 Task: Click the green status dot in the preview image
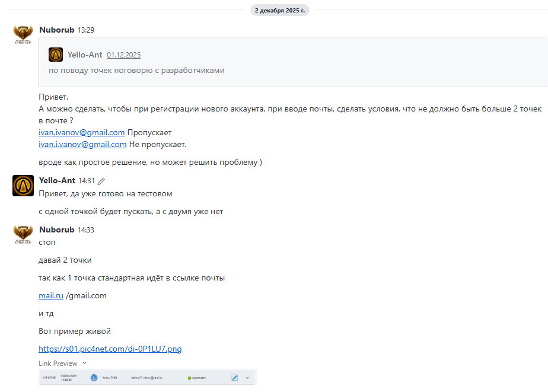point(189,378)
